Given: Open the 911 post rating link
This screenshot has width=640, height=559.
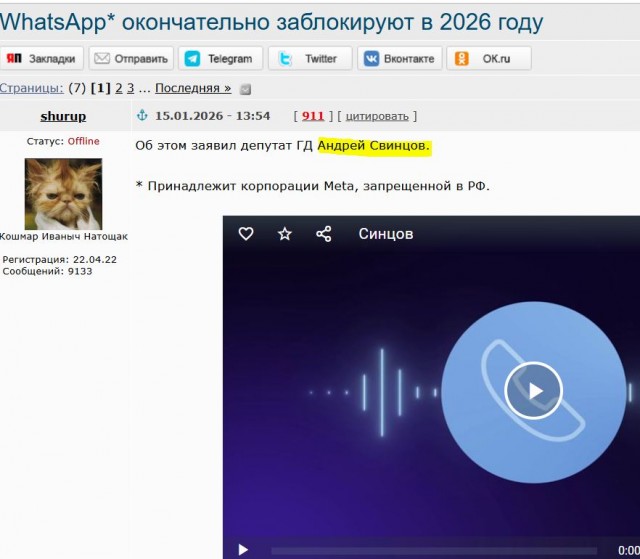Looking at the screenshot, I should pos(313,116).
